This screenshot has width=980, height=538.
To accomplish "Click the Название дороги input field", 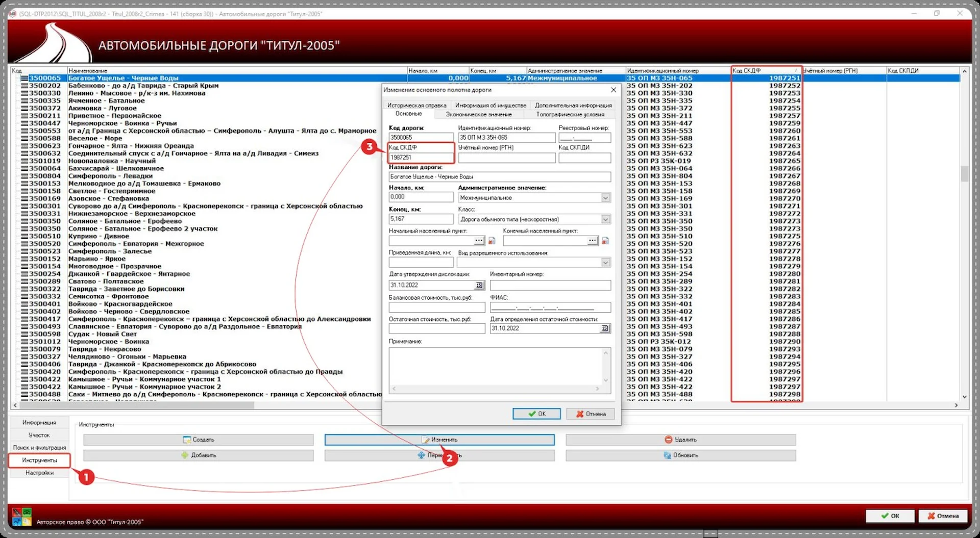I will click(x=499, y=177).
